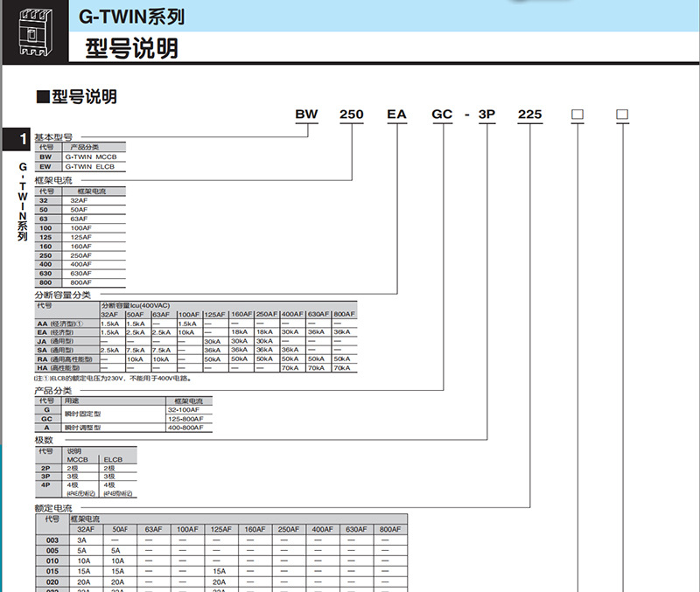Select 250 in the example model code
This screenshot has height=592, width=700.
tap(352, 115)
